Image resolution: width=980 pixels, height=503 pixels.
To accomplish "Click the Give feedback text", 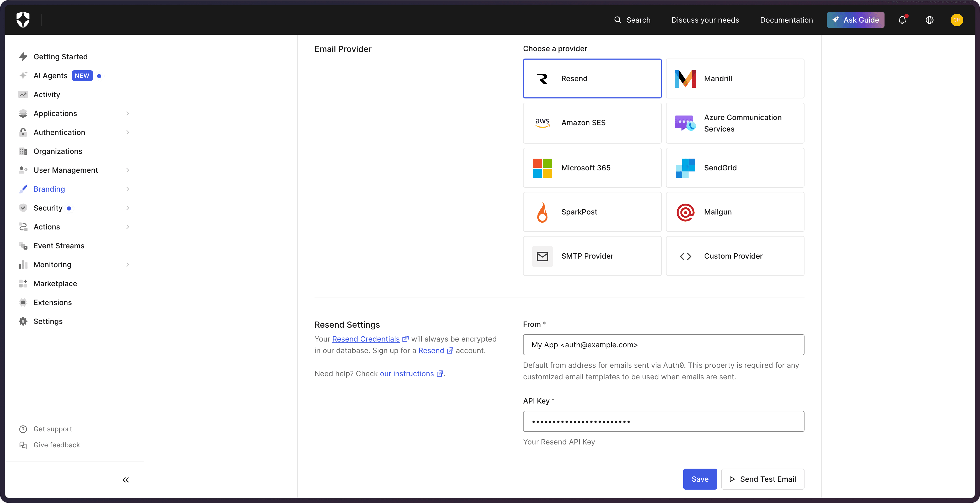I will pyautogui.click(x=57, y=445).
